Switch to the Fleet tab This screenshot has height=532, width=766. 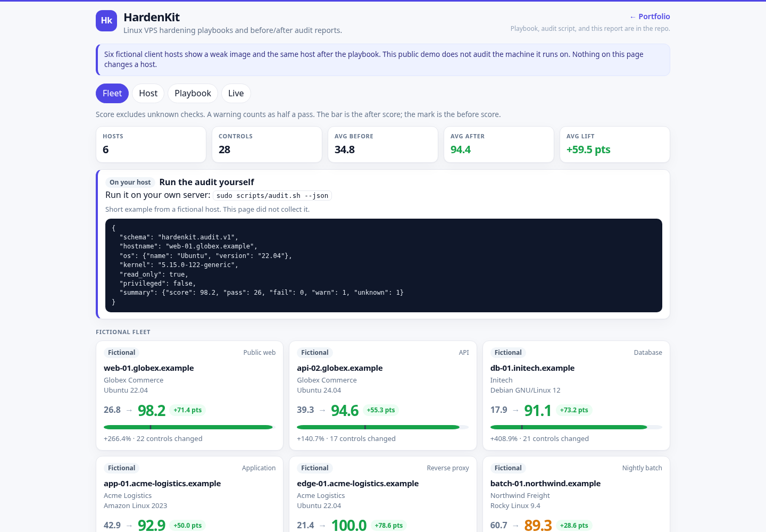tap(112, 93)
